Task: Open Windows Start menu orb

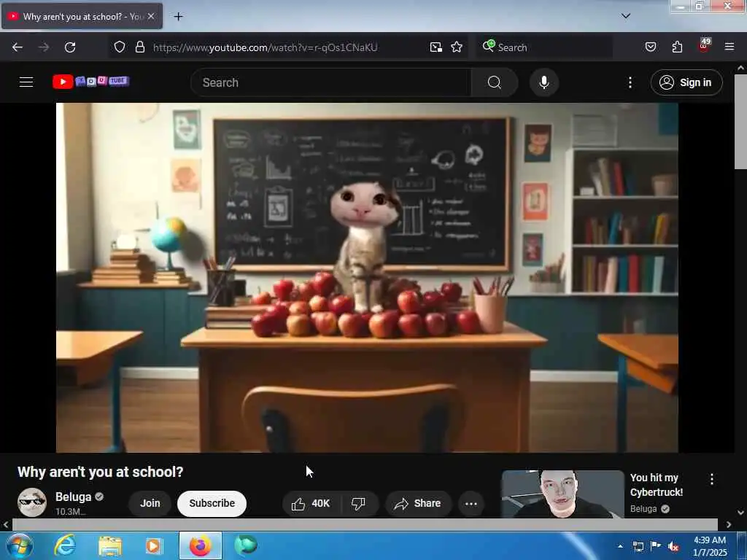Action: pyautogui.click(x=20, y=545)
